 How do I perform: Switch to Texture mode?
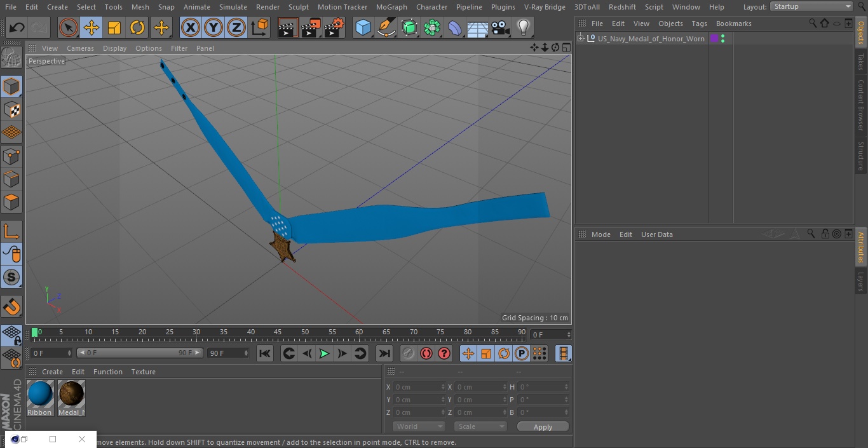(11, 109)
